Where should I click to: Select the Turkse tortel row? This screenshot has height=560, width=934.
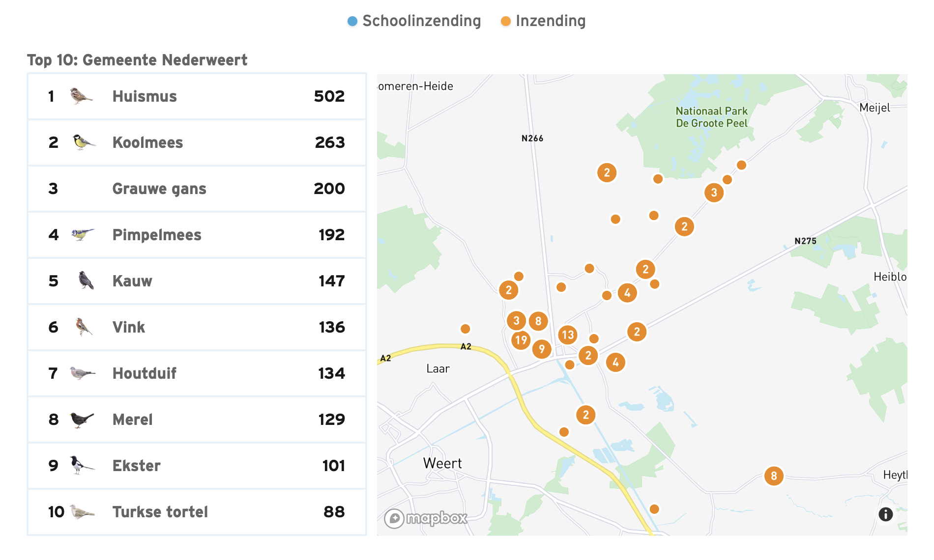(x=197, y=512)
